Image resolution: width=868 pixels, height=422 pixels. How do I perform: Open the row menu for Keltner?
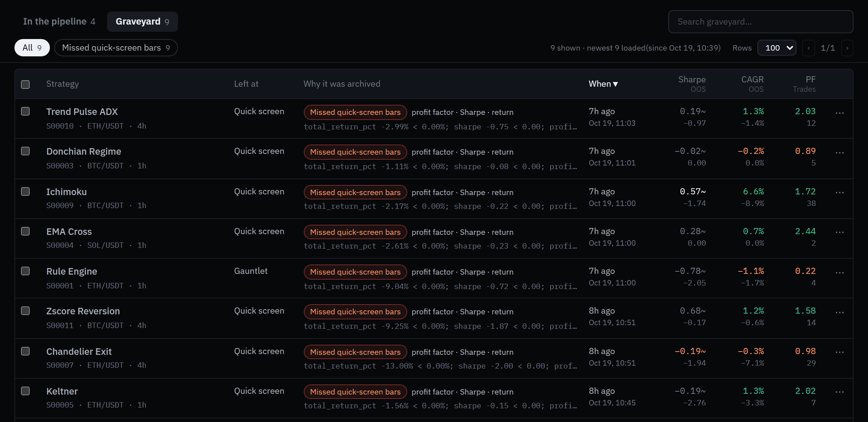(839, 392)
